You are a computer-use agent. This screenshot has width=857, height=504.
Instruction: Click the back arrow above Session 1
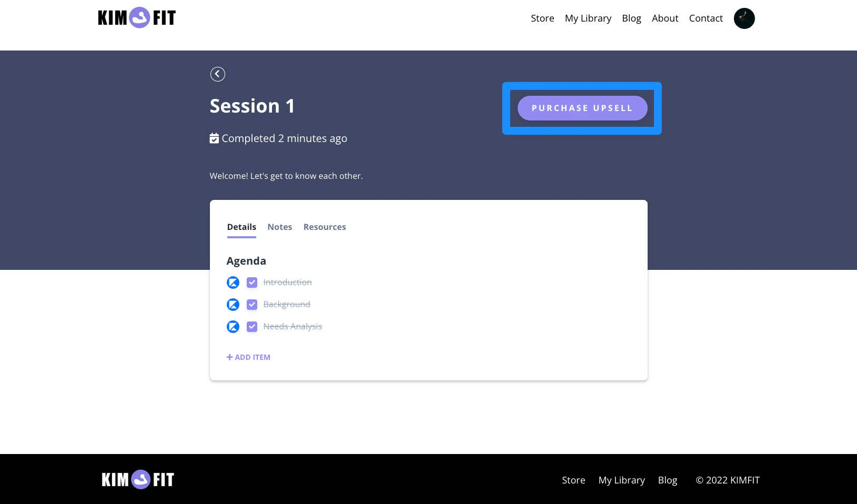[x=217, y=74]
